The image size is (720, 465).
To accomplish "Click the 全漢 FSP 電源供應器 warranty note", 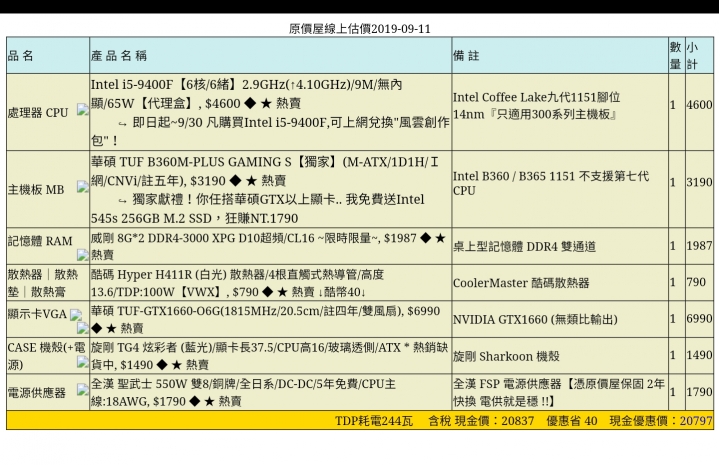I will [559, 392].
